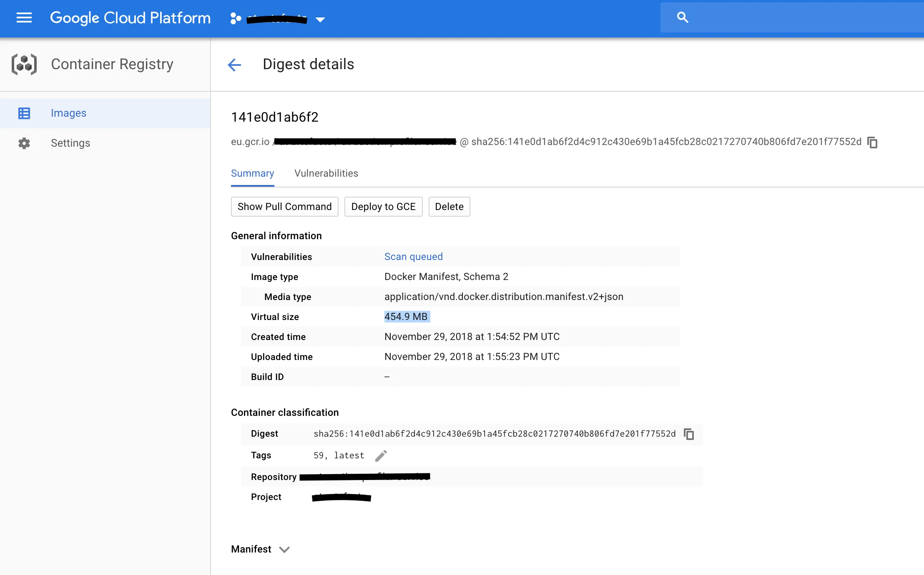Click the Container Registry logo icon
924x575 pixels.
24,64
